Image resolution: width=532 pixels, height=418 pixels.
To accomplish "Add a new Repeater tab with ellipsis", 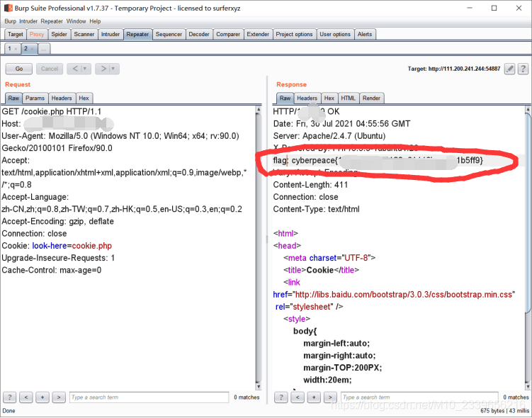I will pyautogui.click(x=43, y=49).
